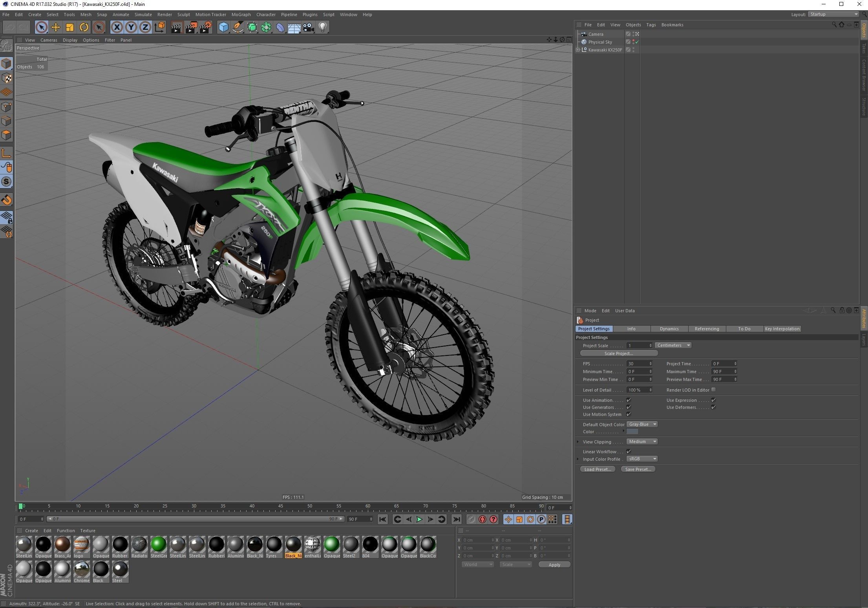Open the Centimeters unit dropdown

[x=673, y=345]
